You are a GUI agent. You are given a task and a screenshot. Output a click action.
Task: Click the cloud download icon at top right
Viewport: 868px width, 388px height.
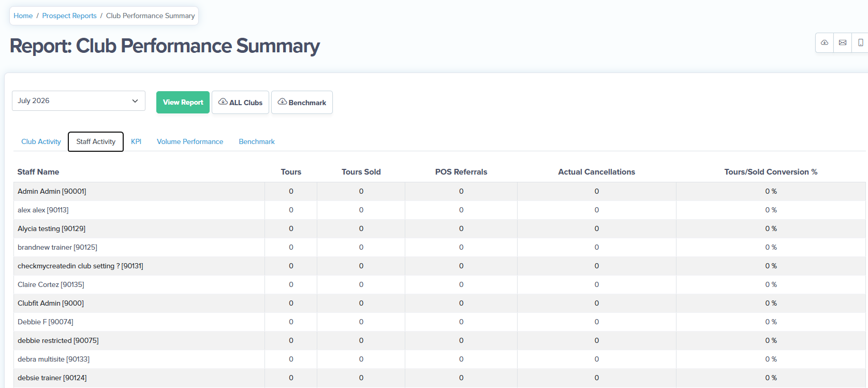coord(825,42)
